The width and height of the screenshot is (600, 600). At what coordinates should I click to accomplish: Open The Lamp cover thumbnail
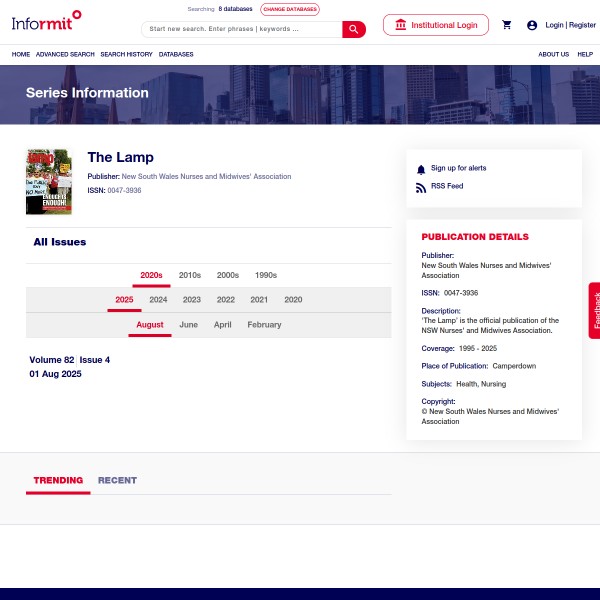click(x=49, y=181)
